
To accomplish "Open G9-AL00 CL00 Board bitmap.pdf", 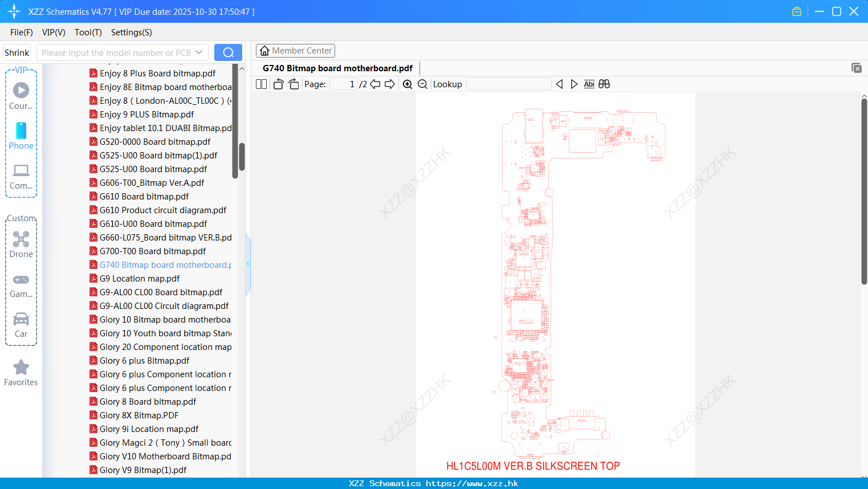I will [156, 292].
